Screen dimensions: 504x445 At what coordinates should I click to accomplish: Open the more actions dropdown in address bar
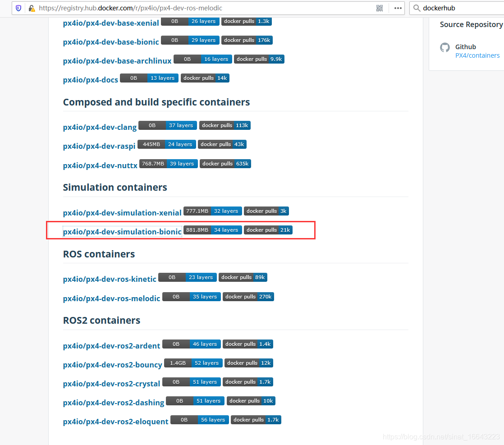pos(397,8)
